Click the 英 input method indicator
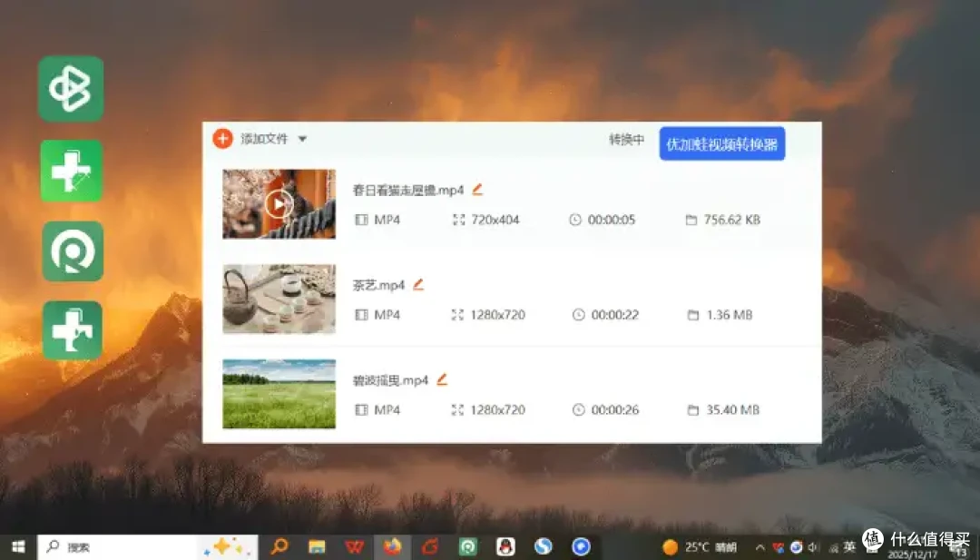 point(848,547)
